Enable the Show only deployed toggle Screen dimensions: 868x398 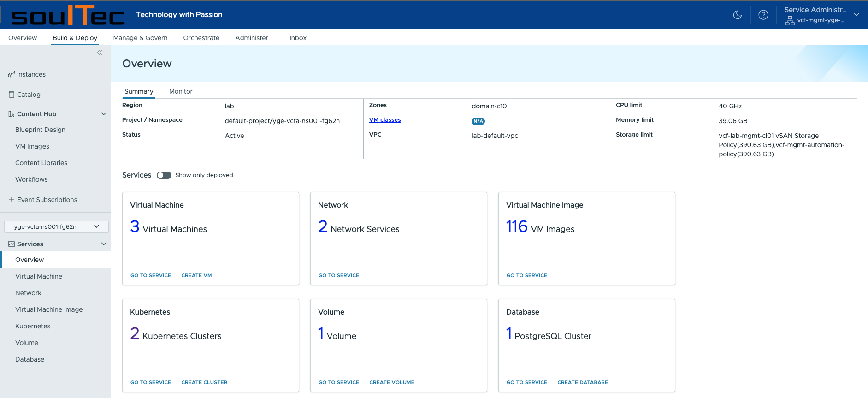point(164,175)
